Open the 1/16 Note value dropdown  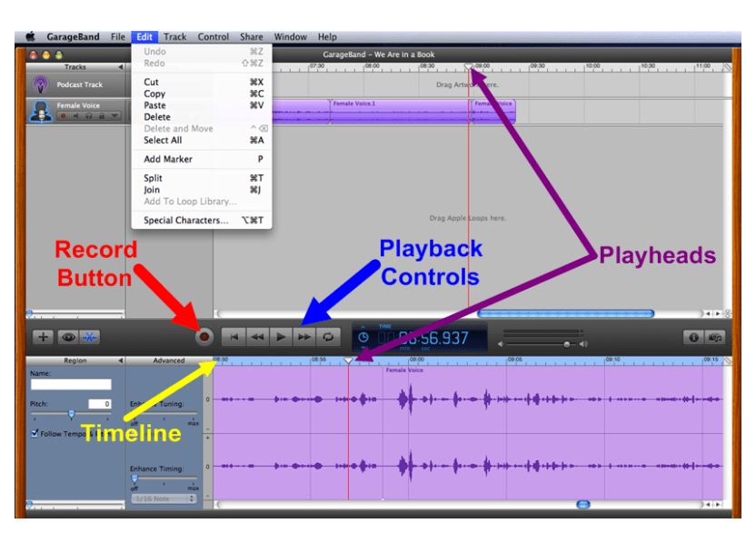point(162,498)
